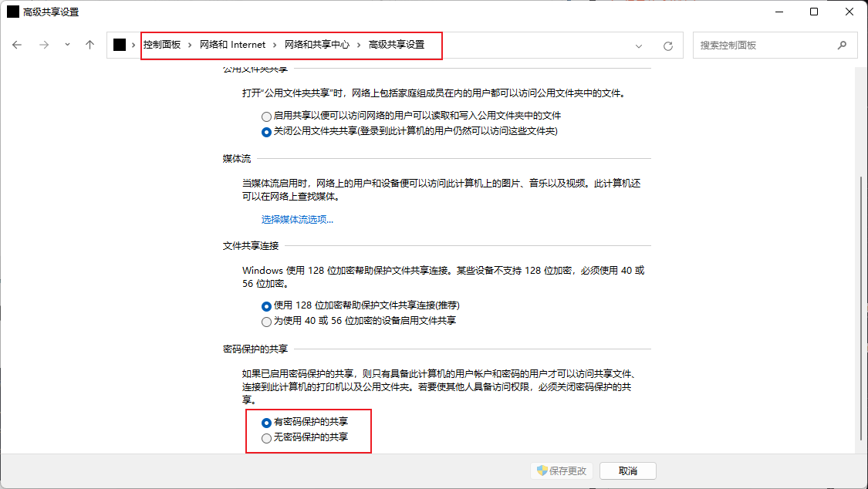Focus the 搜索控制面板 search box
The width and height of the screenshot is (868, 489).
coord(775,46)
